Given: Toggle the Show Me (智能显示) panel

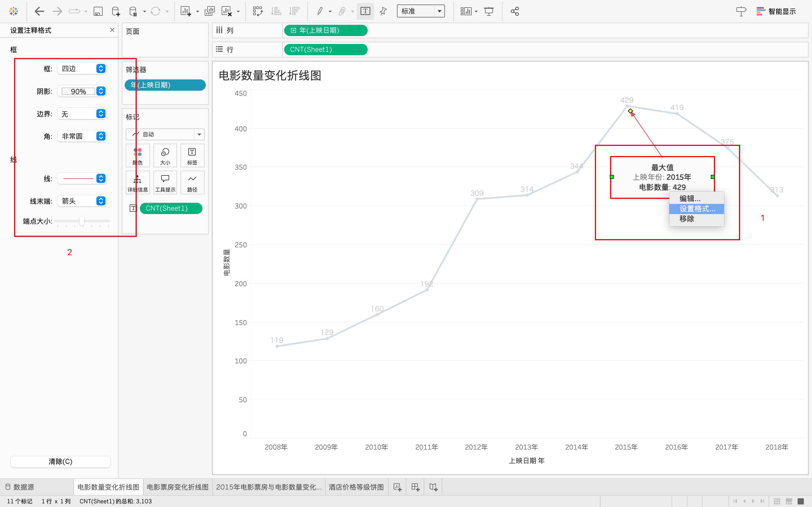Looking at the screenshot, I should point(776,11).
